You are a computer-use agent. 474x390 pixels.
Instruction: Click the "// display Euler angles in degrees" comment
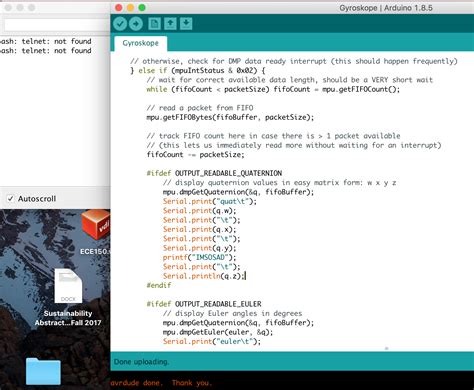coord(232,313)
